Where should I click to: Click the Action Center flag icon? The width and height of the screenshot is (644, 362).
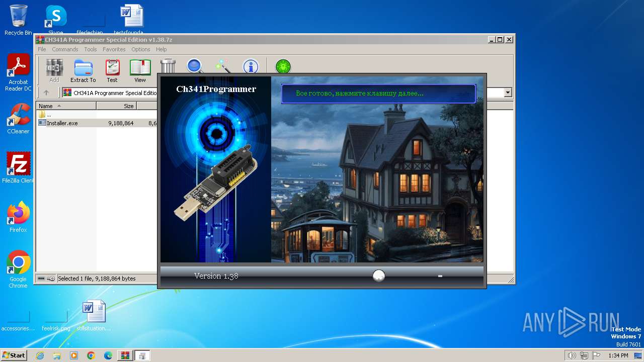tap(597, 355)
